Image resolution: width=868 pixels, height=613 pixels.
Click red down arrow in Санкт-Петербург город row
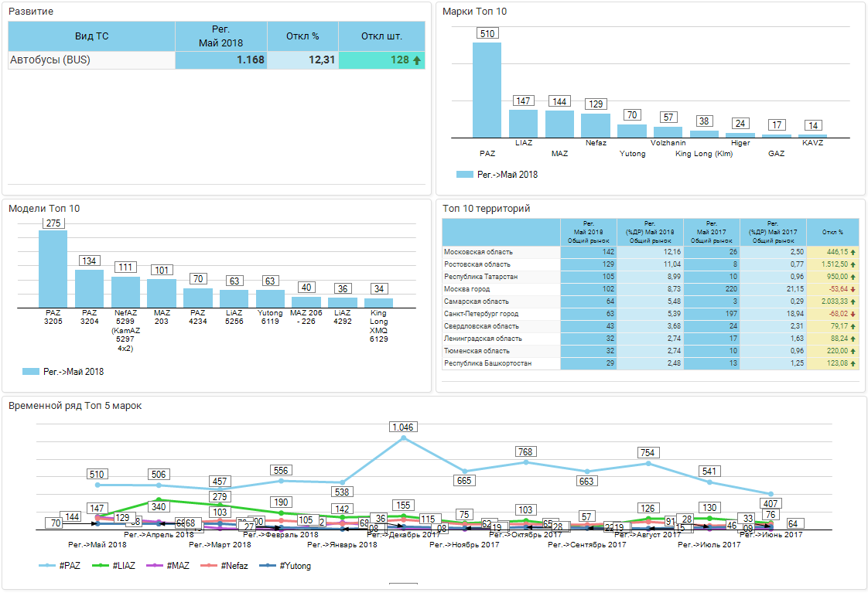pyautogui.click(x=853, y=314)
